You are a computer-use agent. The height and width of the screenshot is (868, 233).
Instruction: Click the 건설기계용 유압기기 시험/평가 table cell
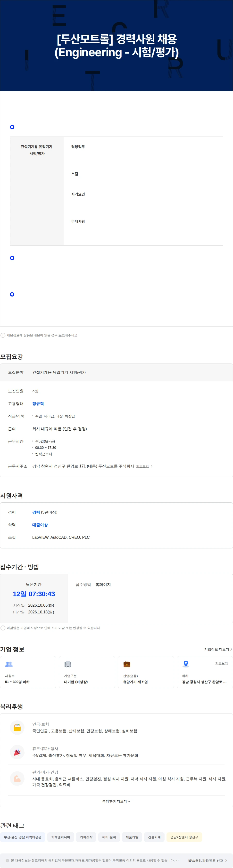(x=37, y=191)
